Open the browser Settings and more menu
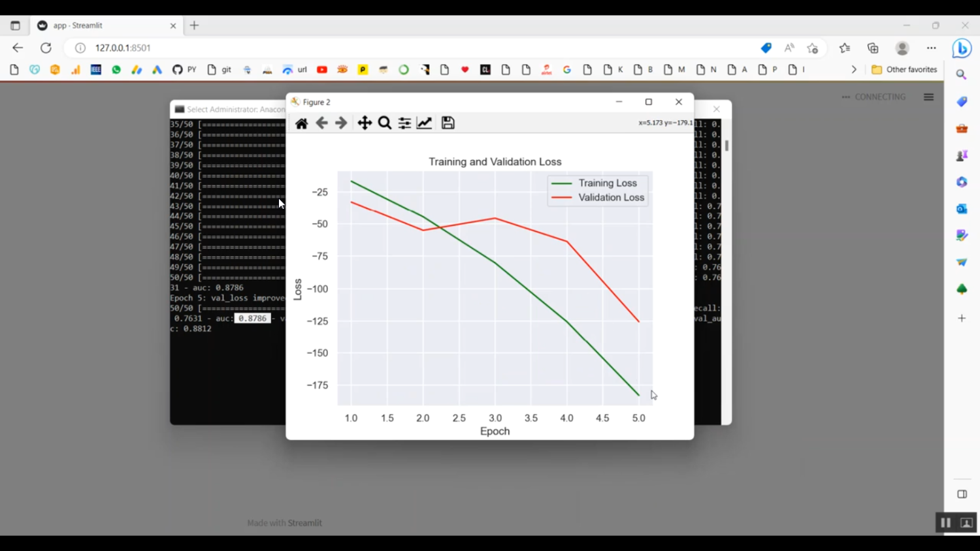 click(x=931, y=48)
